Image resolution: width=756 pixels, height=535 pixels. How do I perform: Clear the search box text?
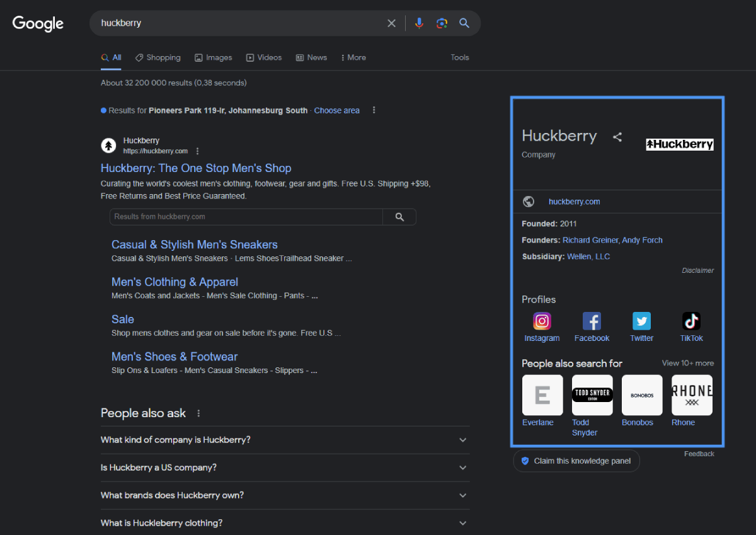pos(391,23)
